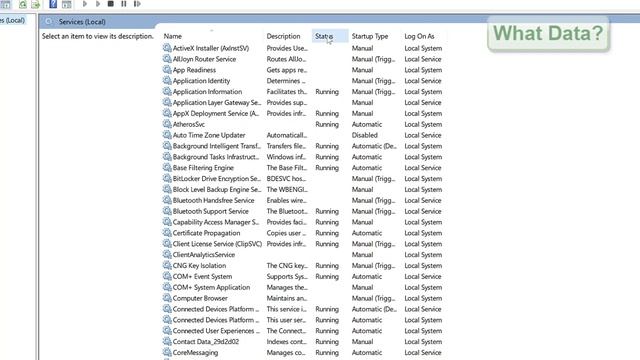Click the Refresh toolbar icon
This screenshot has height=360, width=640.
point(23,4)
